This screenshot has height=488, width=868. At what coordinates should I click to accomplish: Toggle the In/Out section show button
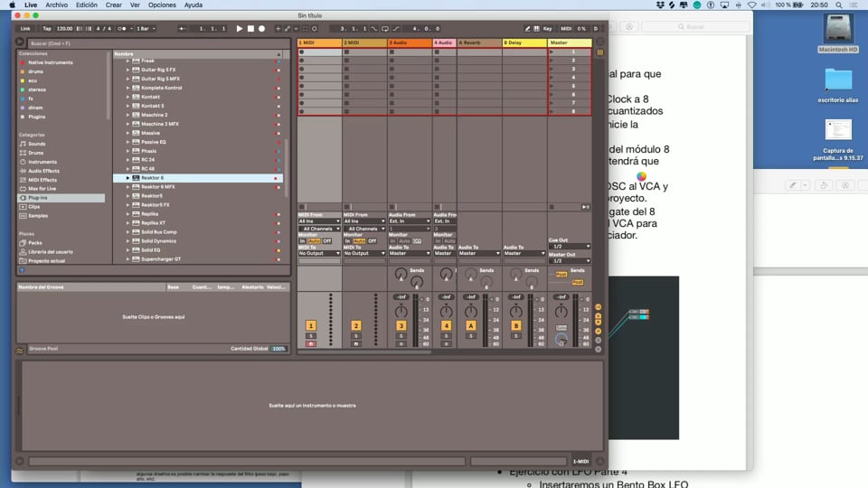pos(598,307)
